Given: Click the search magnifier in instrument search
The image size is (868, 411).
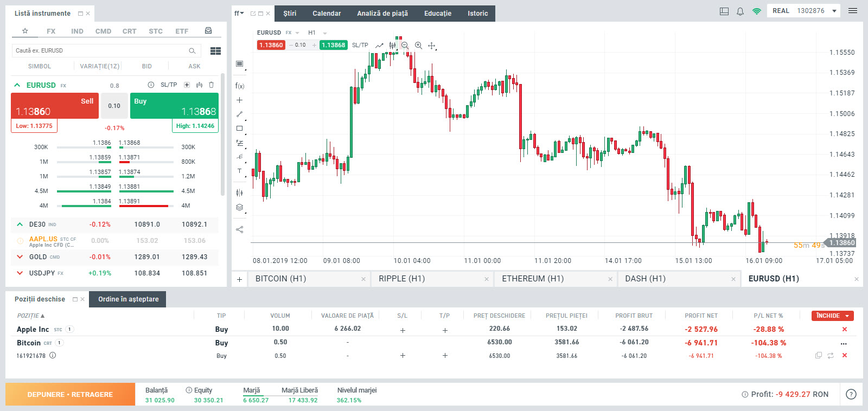Looking at the screenshot, I should (x=192, y=50).
